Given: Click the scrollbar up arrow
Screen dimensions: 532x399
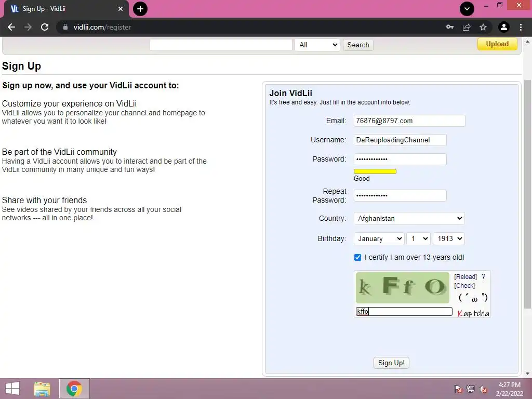Looking at the screenshot, I should (527, 42).
